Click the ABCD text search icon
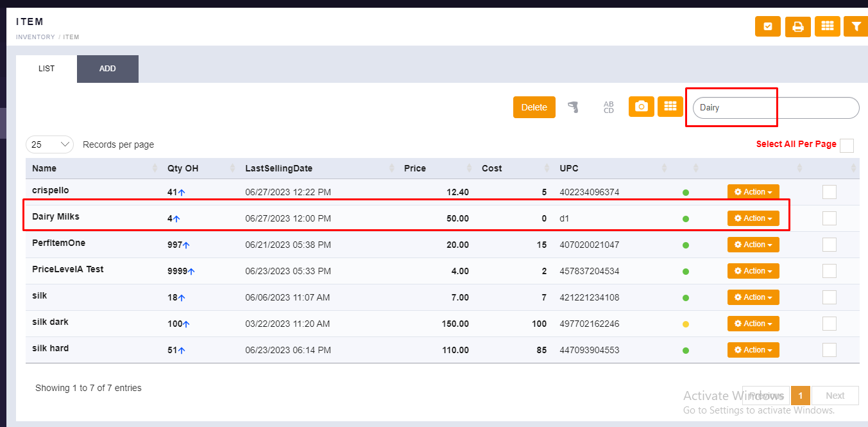 [608, 107]
